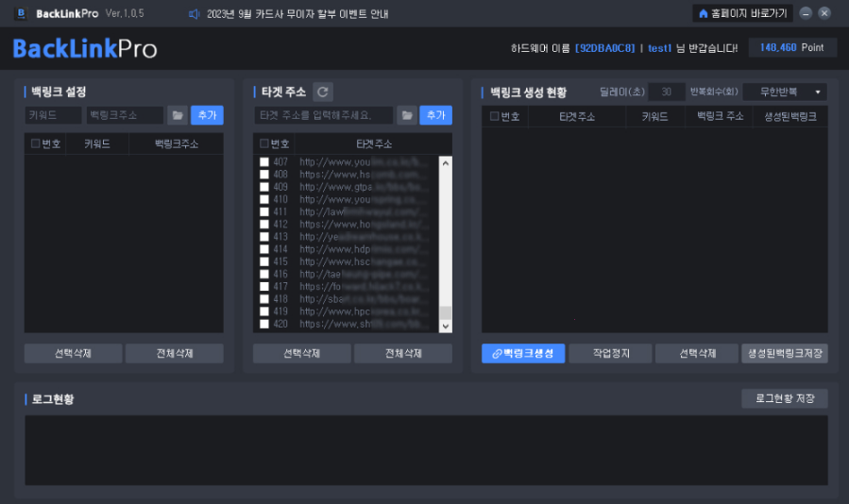This screenshot has height=504, width=849.
Task: Click 선택삭제 in target address panel
Action: pos(302,354)
